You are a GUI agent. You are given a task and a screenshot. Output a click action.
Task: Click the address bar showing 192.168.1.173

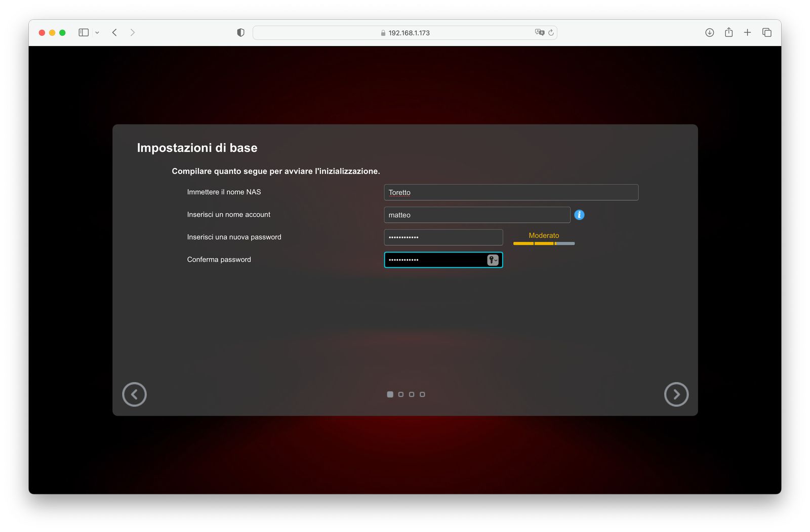coord(405,32)
